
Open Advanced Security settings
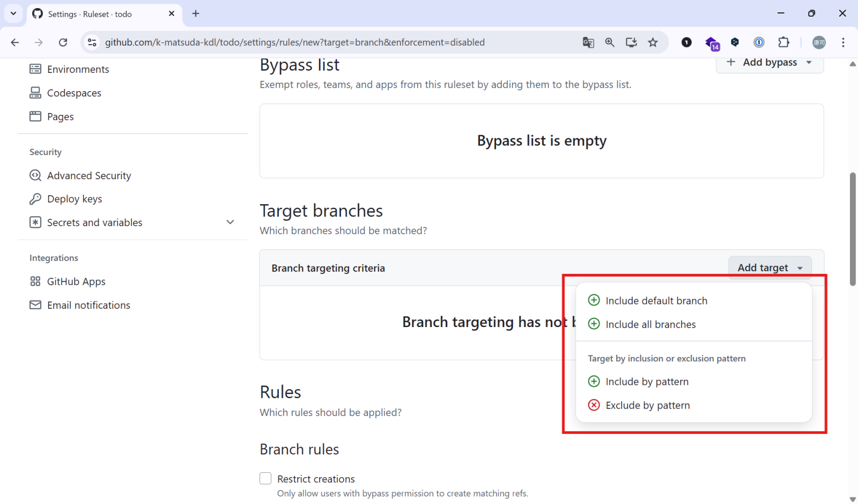coord(88,175)
